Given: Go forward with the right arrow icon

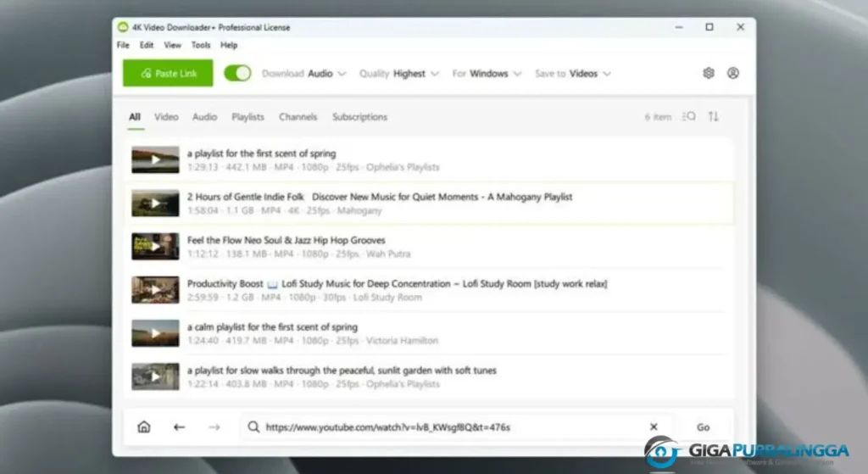Looking at the screenshot, I should (x=214, y=427).
